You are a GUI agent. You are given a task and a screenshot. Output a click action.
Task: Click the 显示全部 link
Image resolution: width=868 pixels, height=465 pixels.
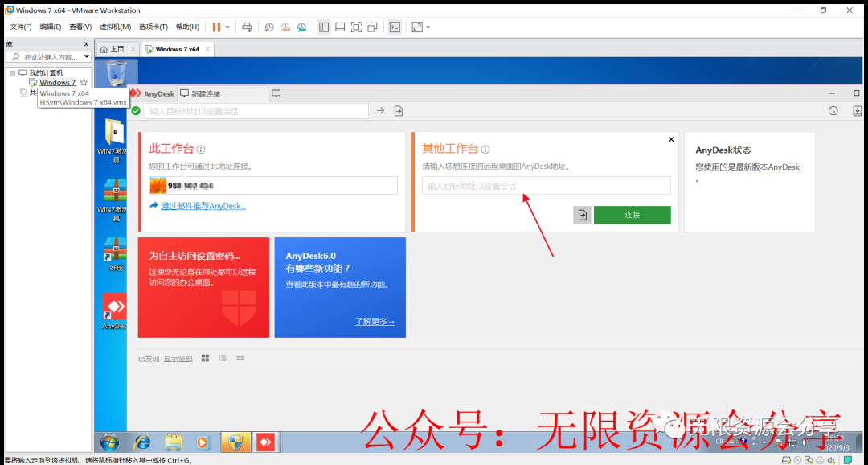(178, 359)
